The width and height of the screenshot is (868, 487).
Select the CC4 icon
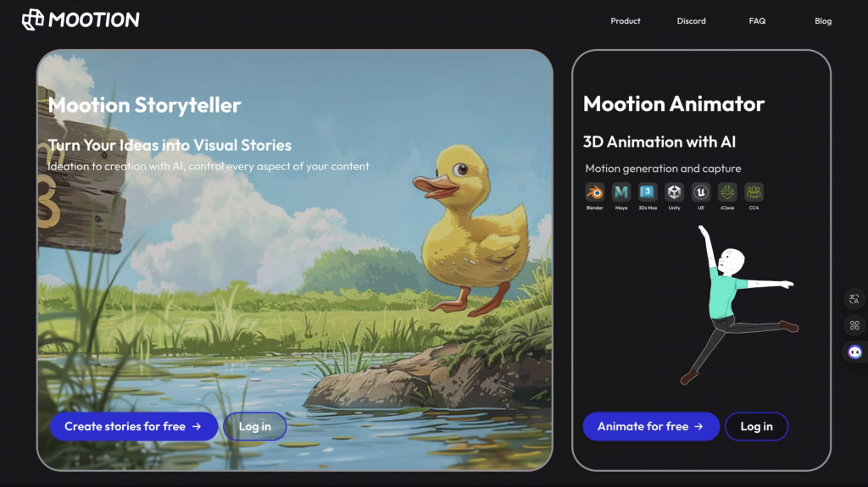click(754, 192)
